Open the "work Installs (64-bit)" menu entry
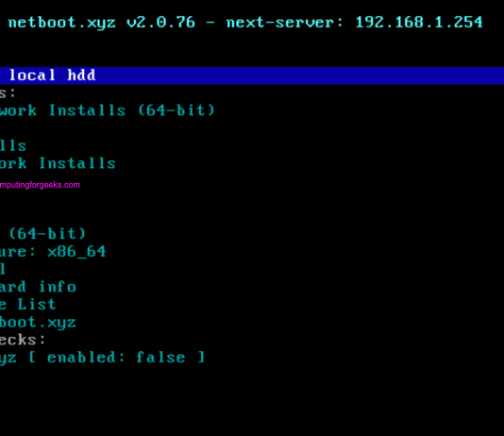This screenshot has width=504, height=436. [x=107, y=110]
